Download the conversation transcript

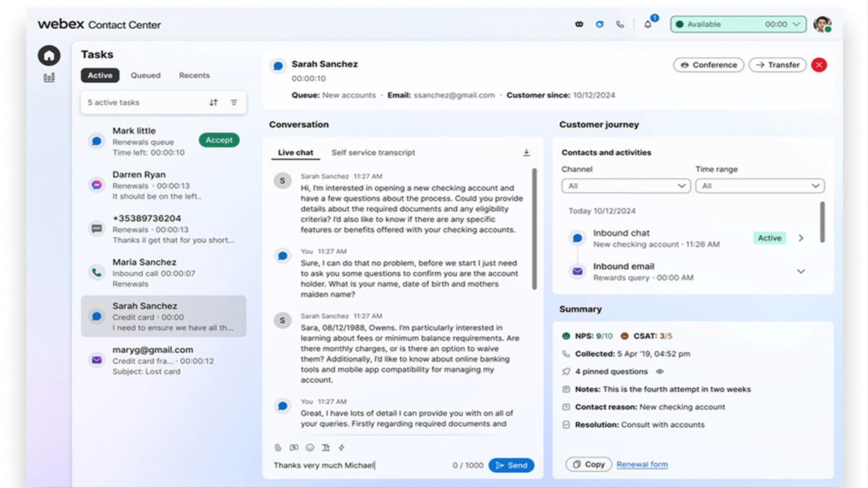(x=527, y=153)
